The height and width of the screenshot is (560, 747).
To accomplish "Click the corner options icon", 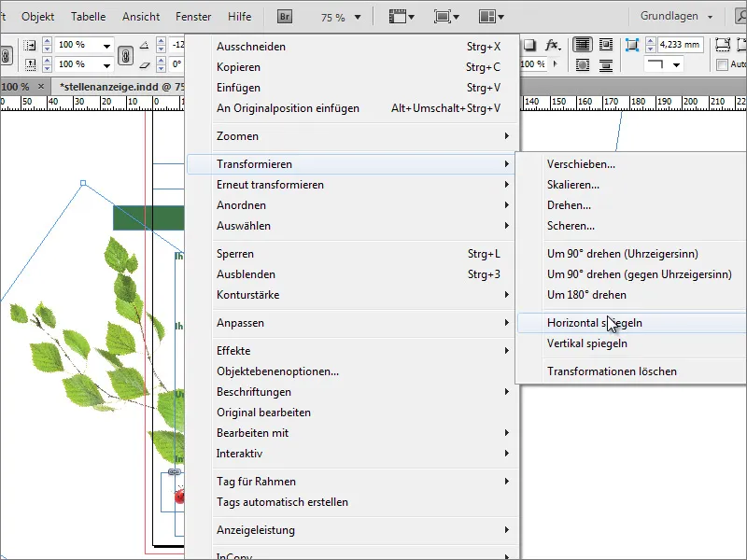I will pyautogui.click(x=632, y=45).
